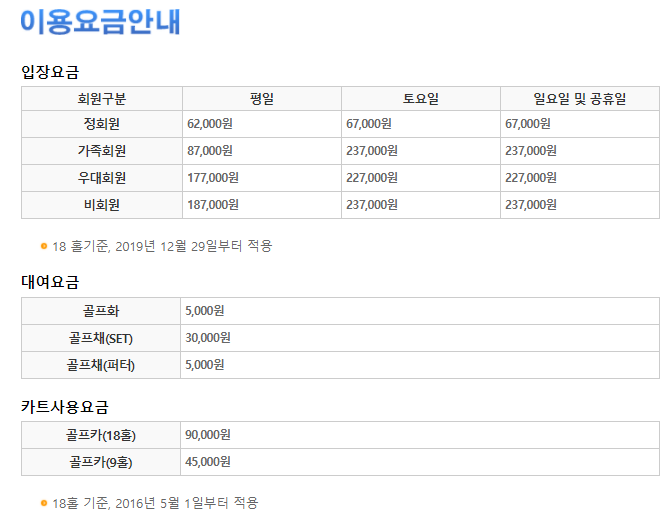The width and height of the screenshot is (672, 531).
Task: Click the 골프채(퍼터) fee 5,000원
Action: click(x=205, y=365)
